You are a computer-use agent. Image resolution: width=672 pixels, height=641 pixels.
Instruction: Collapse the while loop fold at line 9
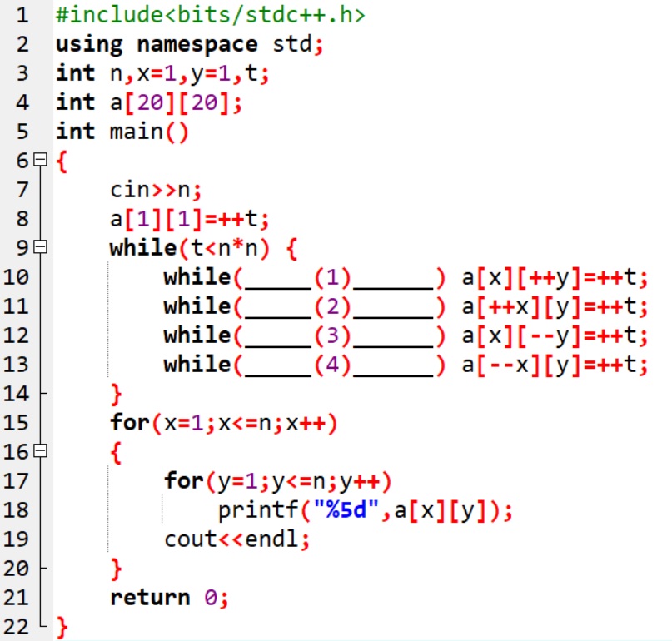click(x=40, y=246)
